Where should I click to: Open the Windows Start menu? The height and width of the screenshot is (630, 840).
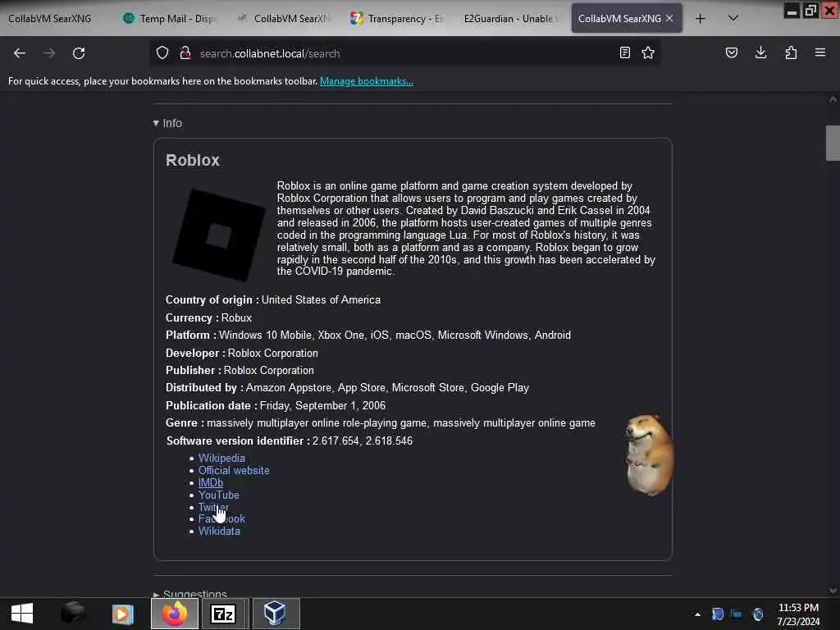point(22,614)
